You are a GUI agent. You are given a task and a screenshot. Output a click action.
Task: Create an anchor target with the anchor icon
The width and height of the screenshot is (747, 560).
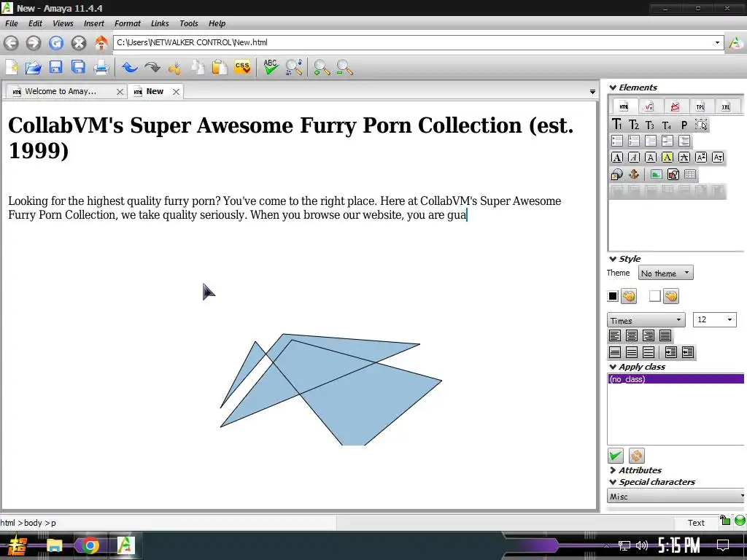(x=634, y=174)
